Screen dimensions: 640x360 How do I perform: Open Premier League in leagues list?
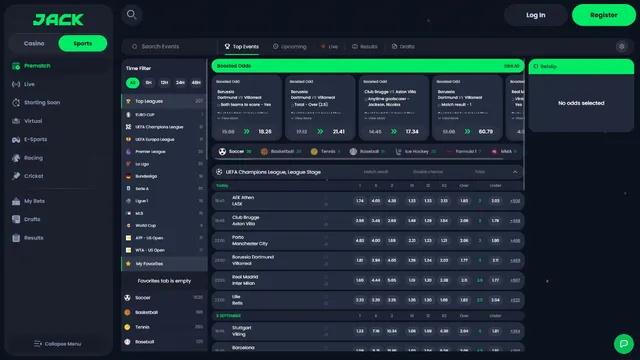(x=164, y=151)
